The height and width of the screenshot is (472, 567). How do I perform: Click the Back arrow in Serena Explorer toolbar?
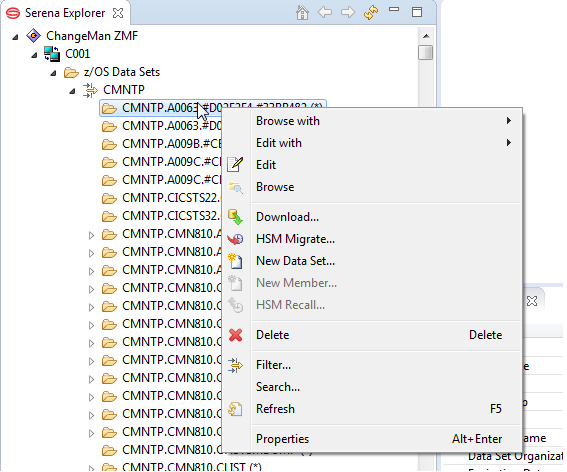click(325, 13)
